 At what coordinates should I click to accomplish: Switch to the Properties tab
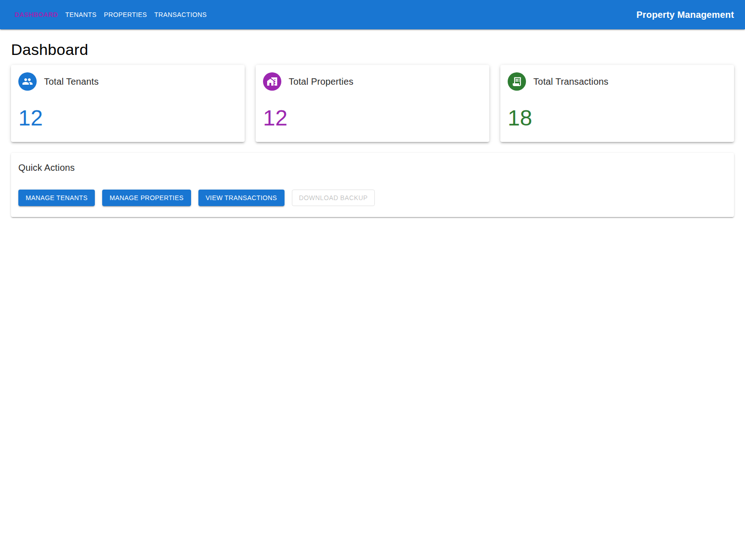pos(125,15)
